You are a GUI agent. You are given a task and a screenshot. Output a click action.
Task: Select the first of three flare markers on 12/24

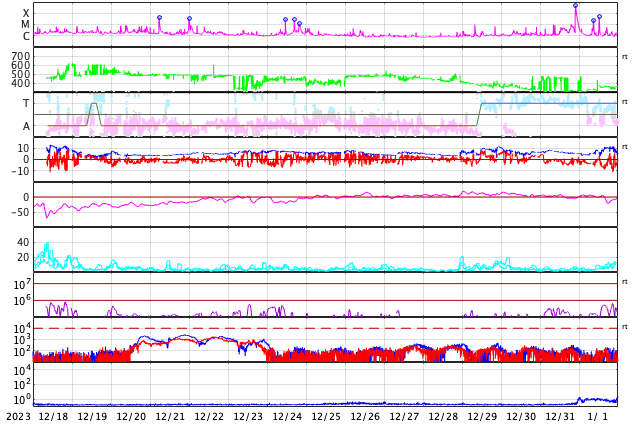(x=285, y=19)
